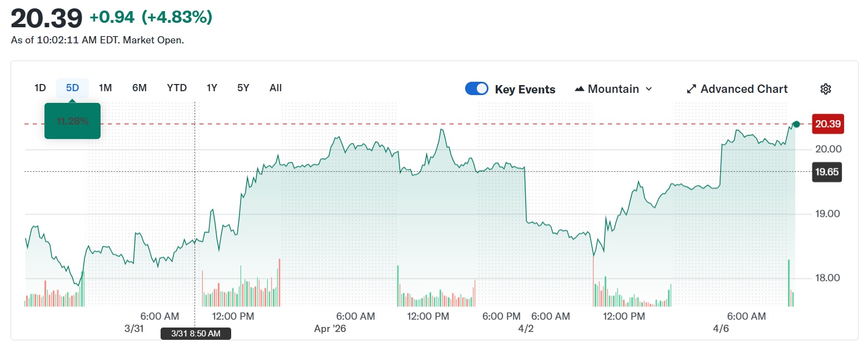The width and height of the screenshot is (868, 347).
Task: Switch to the 6M range tab
Action: pyautogui.click(x=139, y=88)
